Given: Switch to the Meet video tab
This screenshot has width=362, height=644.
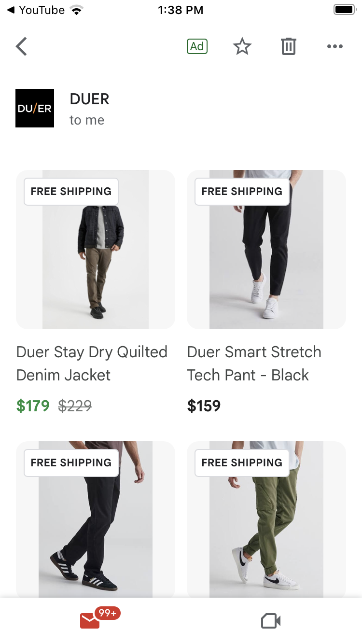Looking at the screenshot, I should [x=271, y=621].
